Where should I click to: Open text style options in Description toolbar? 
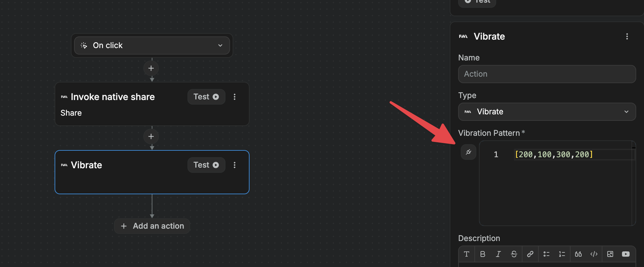click(466, 254)
